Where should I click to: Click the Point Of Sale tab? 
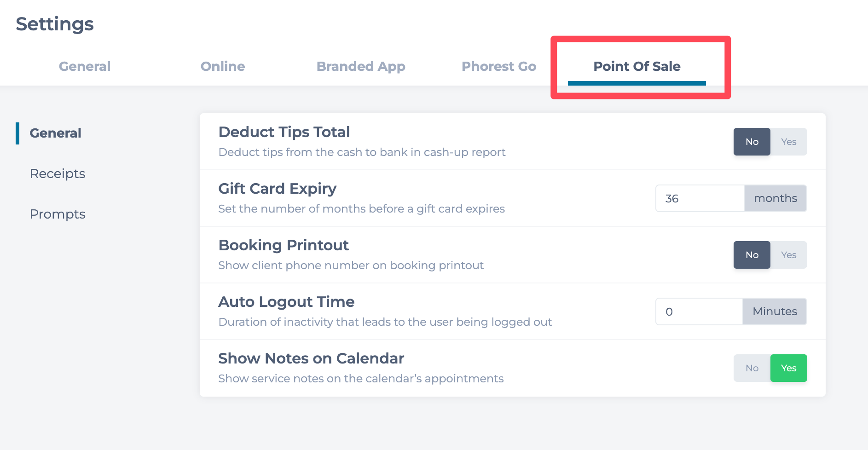click(x=637, y=66)
